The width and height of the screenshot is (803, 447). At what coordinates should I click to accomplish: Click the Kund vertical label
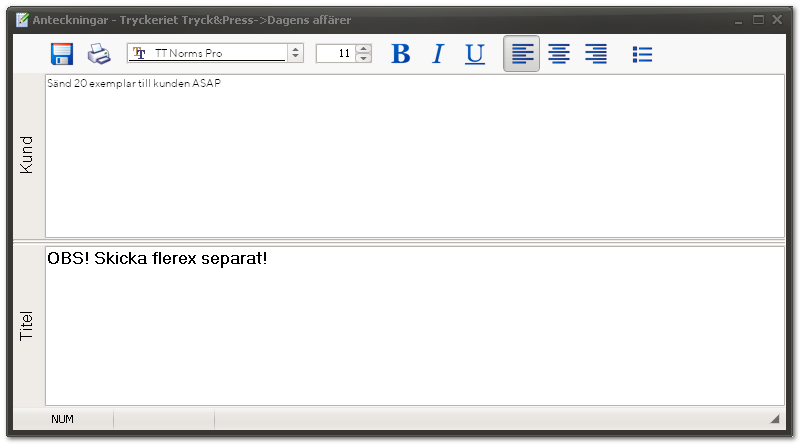tap(26, 155)
